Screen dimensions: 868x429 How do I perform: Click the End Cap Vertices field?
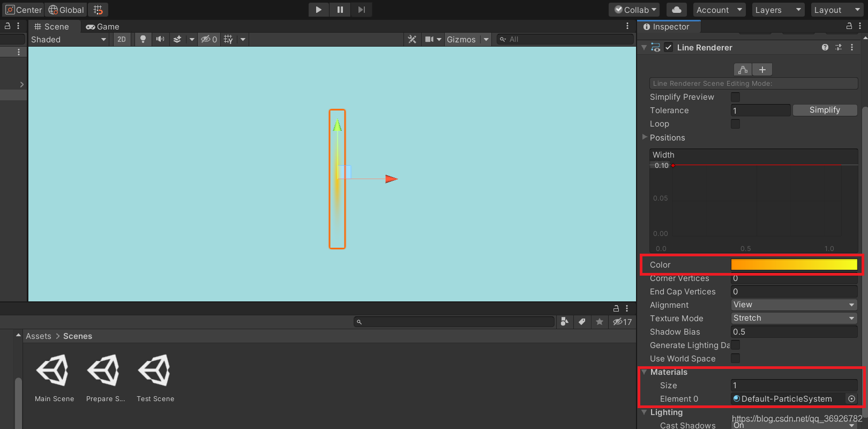(x=794, y=292)
